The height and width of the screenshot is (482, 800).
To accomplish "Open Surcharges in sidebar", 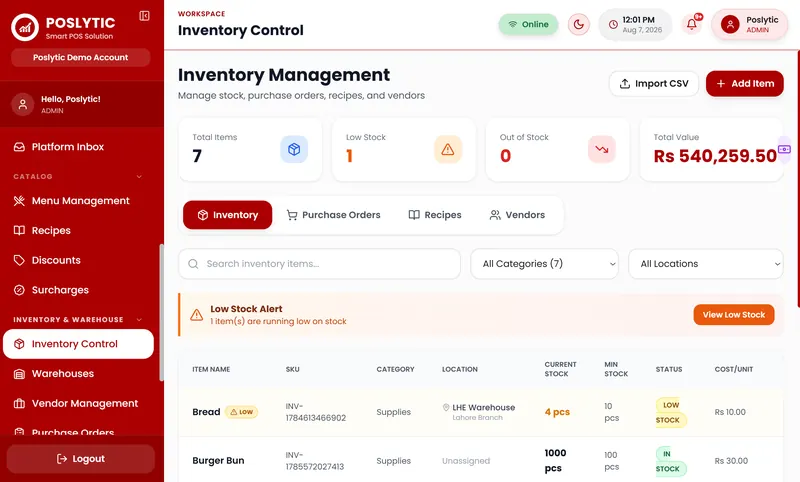I will [x=79, y=290].
